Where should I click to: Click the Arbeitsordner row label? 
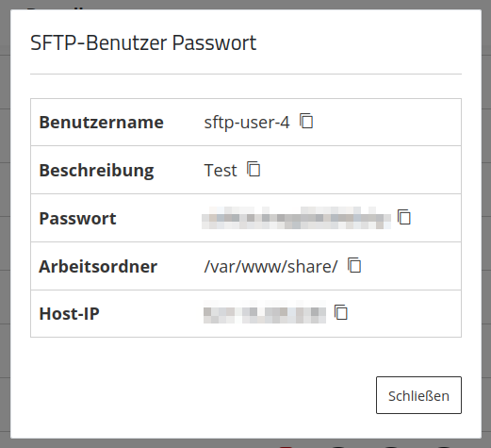pyautogui.click(x=98, y=267)
